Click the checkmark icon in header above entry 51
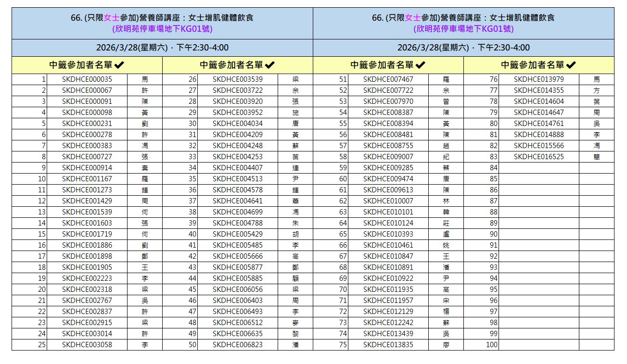627x364 pixels. point(421,65)
